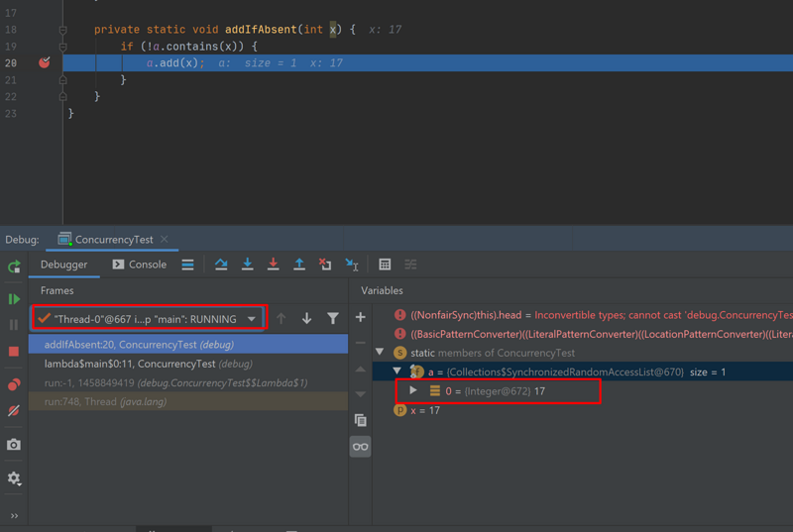This screenshot has height=532, width=793.
Task: Toggle breakpoint on line 20
Action: tap(44, 62)
